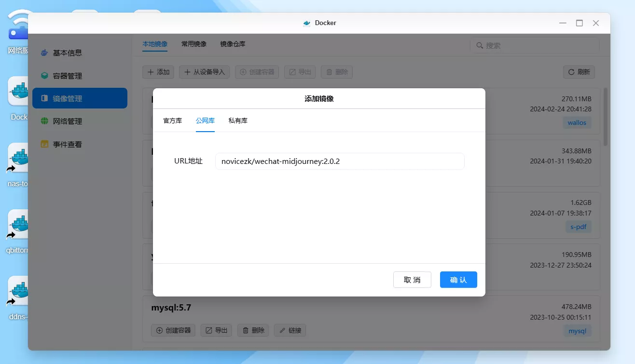Switch to the 镜像仓库 tab
The width and height of the screenshot is (635, 364).
[233, 44]
